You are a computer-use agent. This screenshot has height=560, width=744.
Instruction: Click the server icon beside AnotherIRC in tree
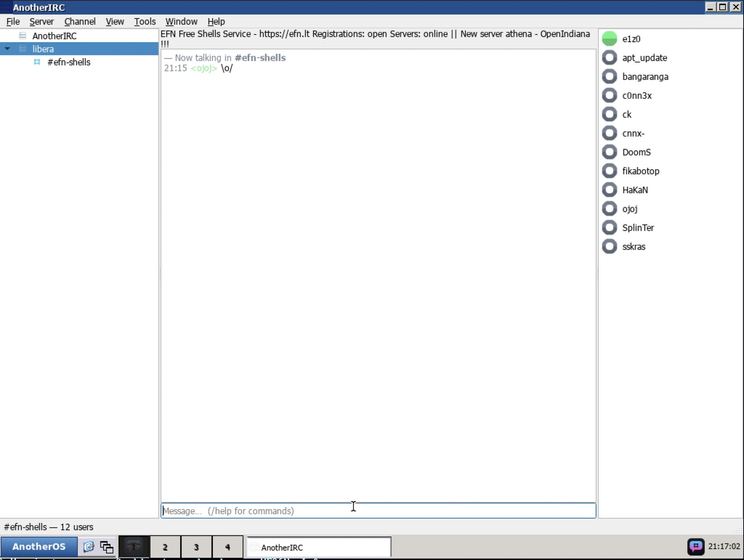(22, 36)
